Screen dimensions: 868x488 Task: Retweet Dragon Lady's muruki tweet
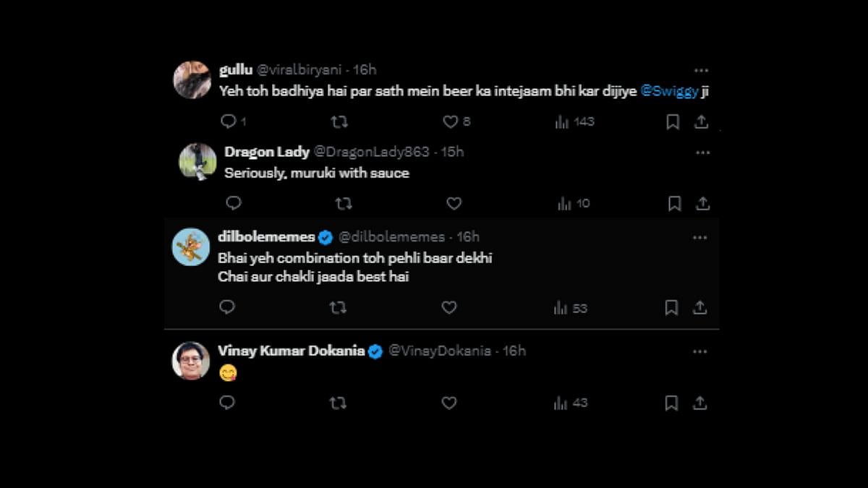[344, 204]
